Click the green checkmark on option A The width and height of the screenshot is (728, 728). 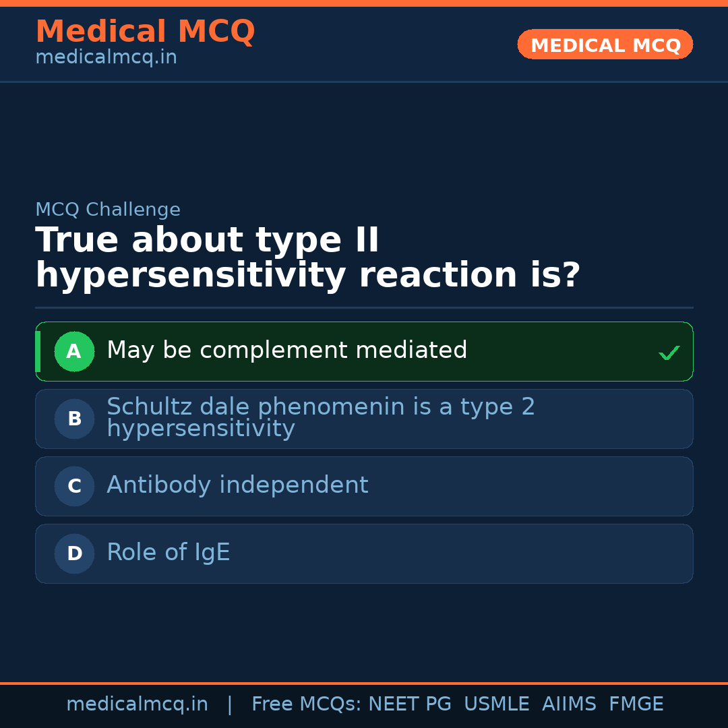click(669, 353)
